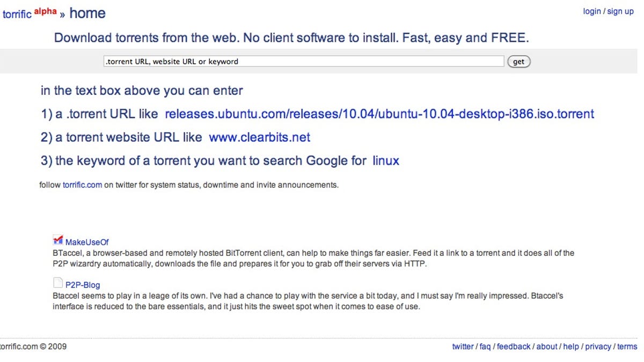This screenshot has height=362, width=644.
Task: Select the linux keyword example link
Action: 386,160
